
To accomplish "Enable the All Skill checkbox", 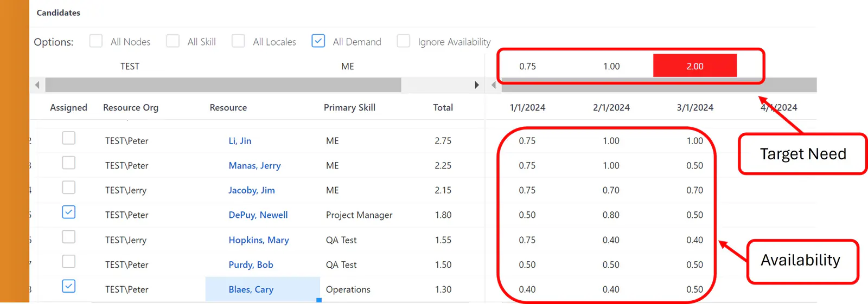I will point(173,41).
